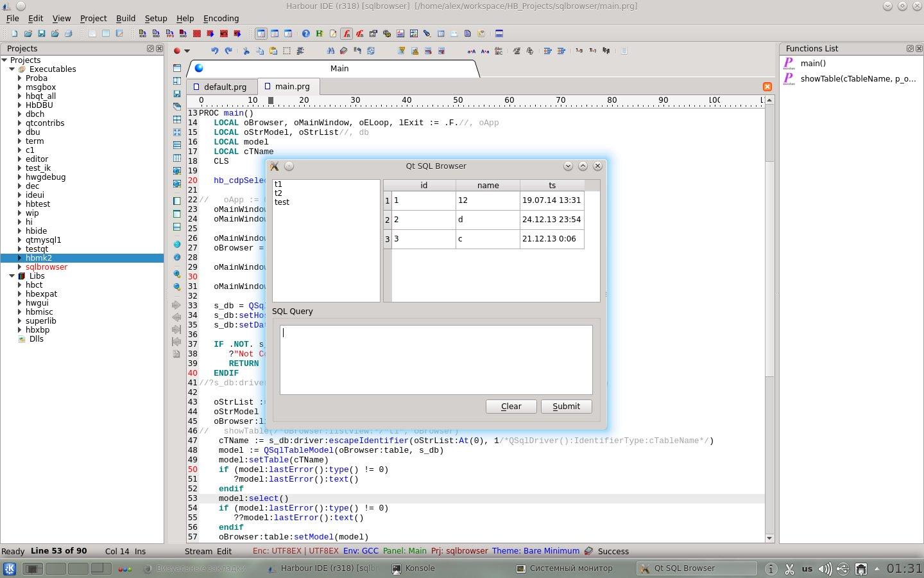Image resolution: width=924 pixels, height=578 pixels.
Task: Click the us keyboard layout indicator
Action: click(807, 568)
